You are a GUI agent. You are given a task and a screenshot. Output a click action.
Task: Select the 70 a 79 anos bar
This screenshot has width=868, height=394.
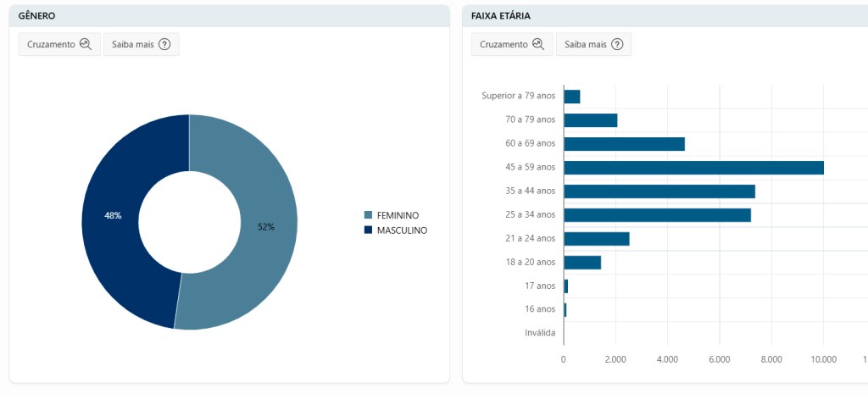click(590, 120)
